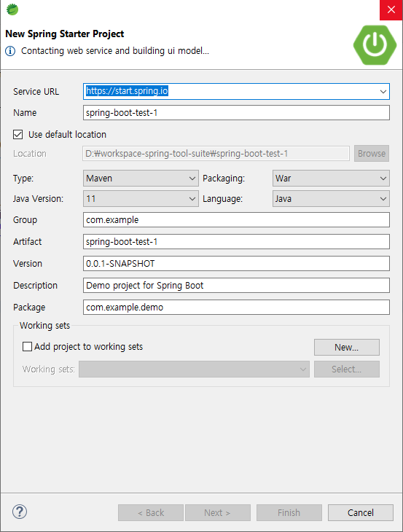
Task: Click the green Spring Boot power logo
Action: point(375,44)
